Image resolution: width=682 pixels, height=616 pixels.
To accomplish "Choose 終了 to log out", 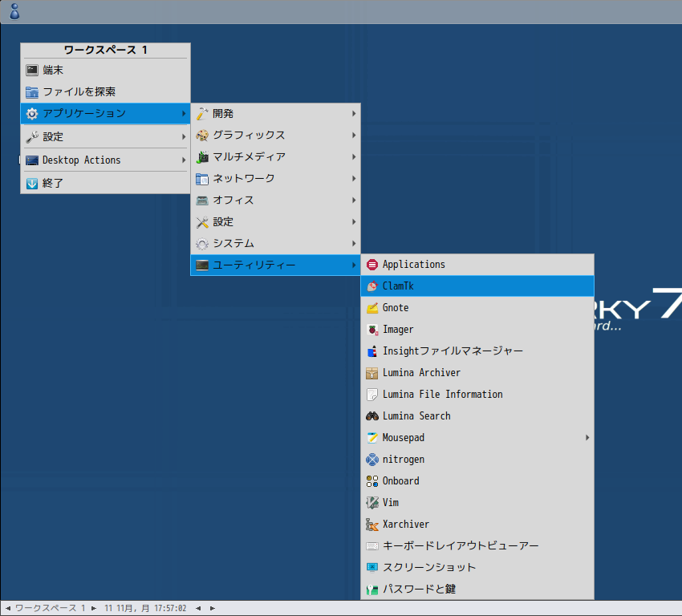I will click(x=105, y=184).
